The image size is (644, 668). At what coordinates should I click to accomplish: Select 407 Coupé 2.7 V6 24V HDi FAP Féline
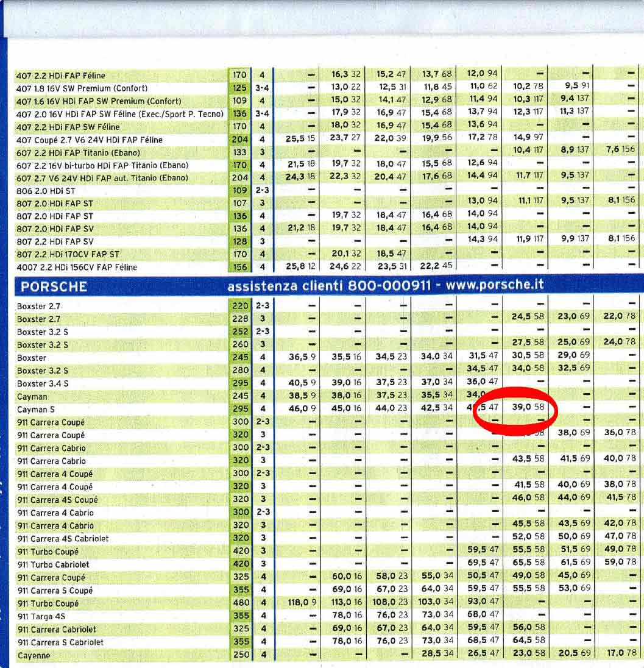click(90, 140)
